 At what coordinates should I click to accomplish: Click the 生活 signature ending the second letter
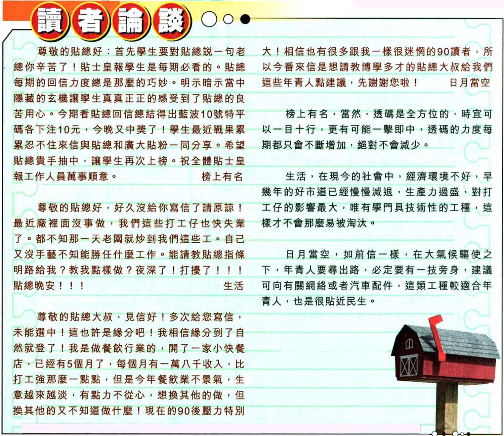(x=233, y=286)
